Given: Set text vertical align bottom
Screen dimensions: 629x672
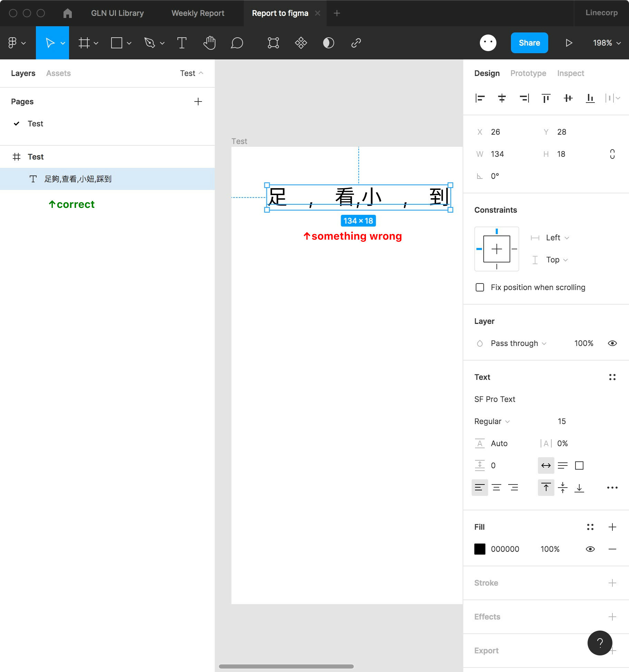Looking at the screenshot, I should (579, 488).
